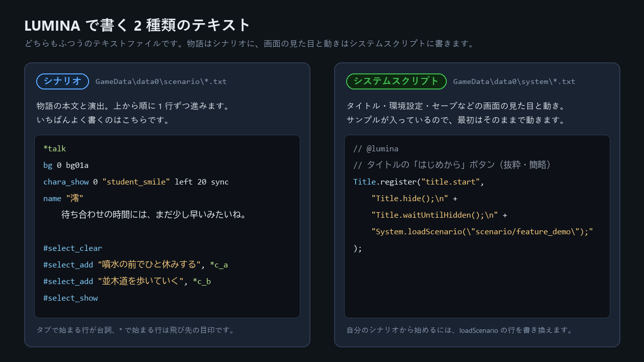Image resolution: width=644 pixels, height=362 pixels.
Task: Click the "#select_clear" code line
Action: click(72, 248)
